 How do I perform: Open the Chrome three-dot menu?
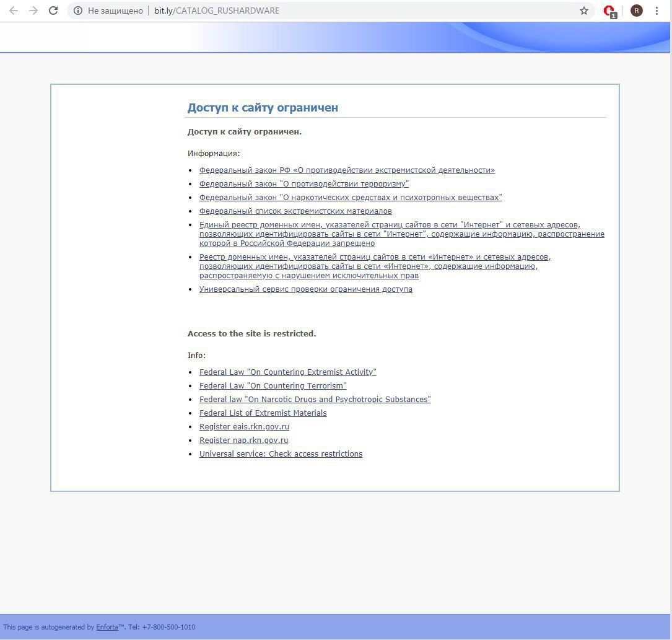click(657, 11)
